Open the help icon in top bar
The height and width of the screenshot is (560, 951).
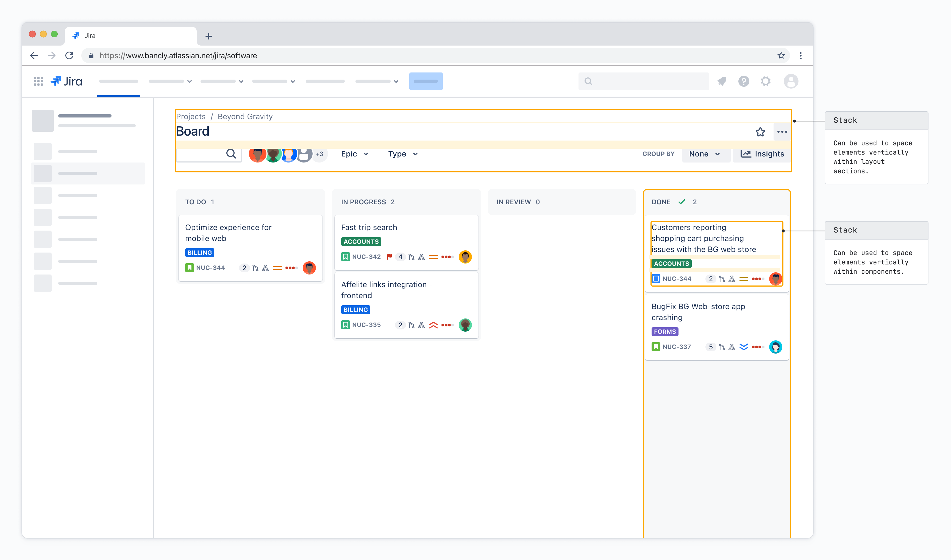[x=743, y=81]
